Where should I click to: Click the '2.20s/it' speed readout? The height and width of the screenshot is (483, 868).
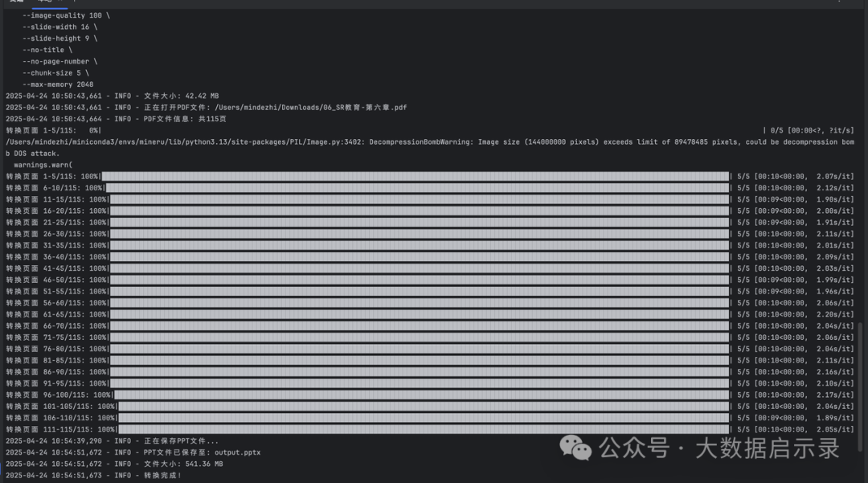[833, 315]
